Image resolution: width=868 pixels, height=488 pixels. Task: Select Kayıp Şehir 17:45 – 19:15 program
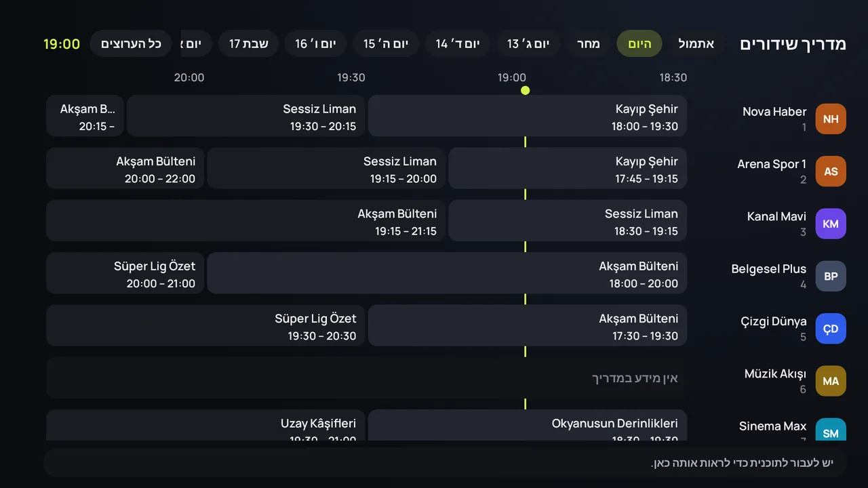point(568,168)
